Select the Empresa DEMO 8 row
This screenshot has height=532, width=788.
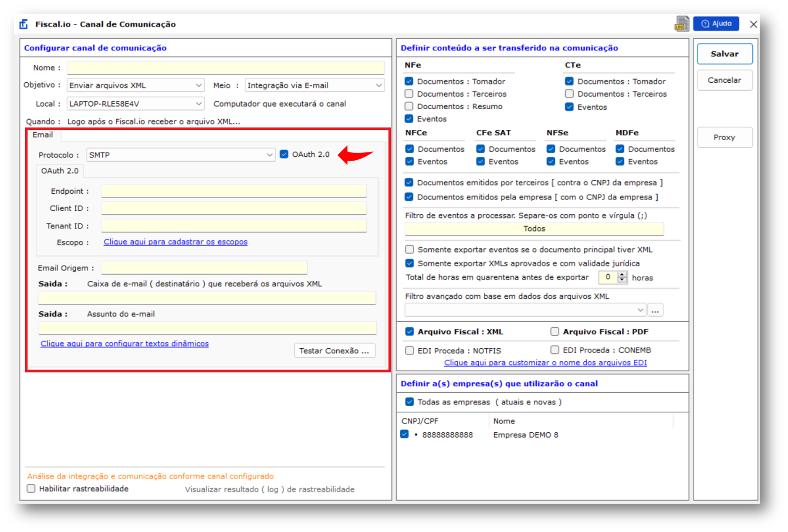(x=536, y=434)
